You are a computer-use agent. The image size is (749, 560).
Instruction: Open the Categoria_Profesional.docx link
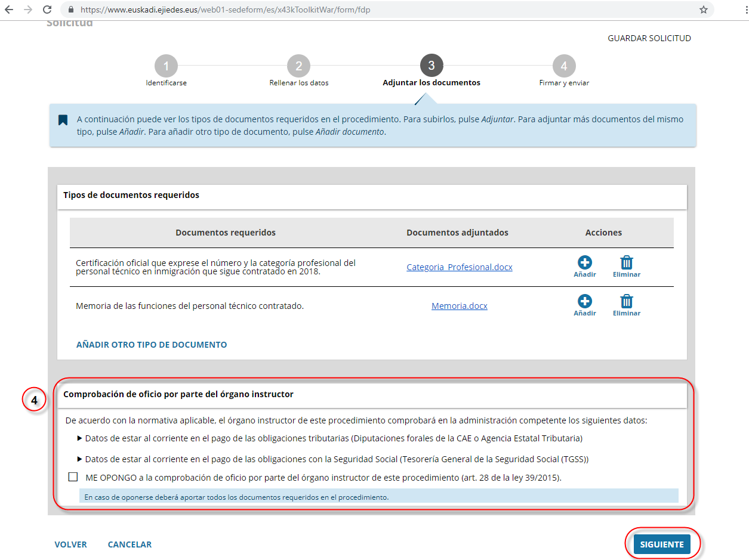[459, 267]
